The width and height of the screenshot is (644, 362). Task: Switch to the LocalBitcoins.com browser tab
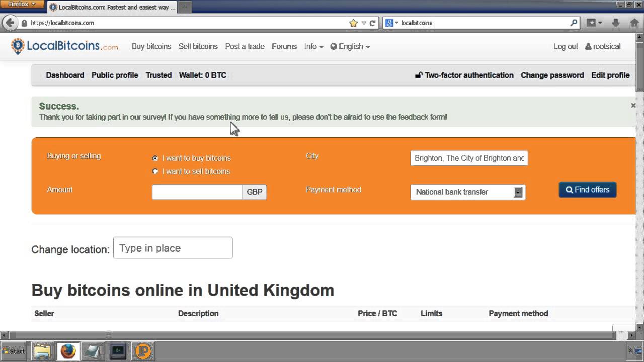[112, 7]
